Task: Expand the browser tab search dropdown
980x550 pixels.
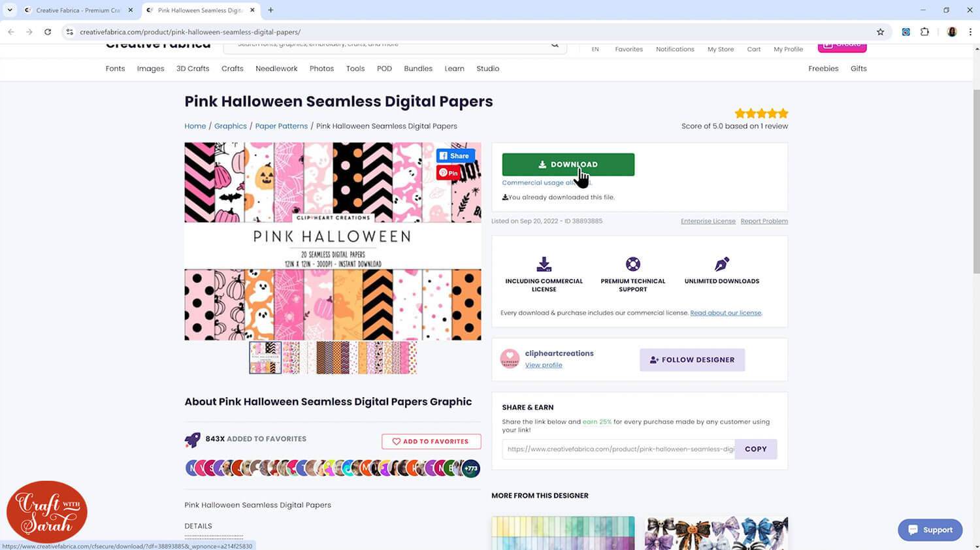Action: pyautogui.click(x=10, y=10)
